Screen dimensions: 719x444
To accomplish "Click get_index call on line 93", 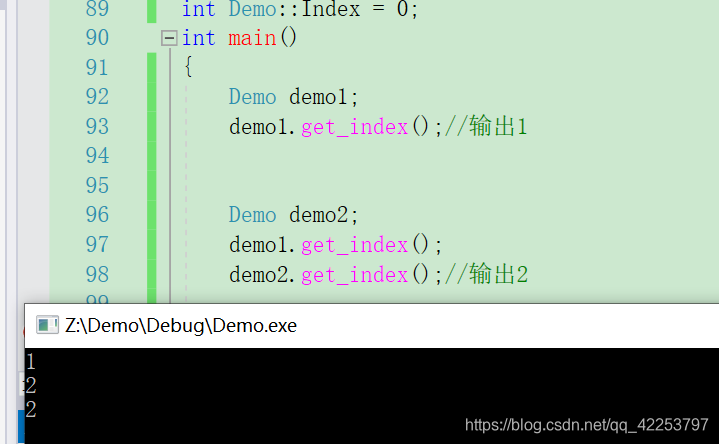I will pyautogui.click(x=354, y=127).
